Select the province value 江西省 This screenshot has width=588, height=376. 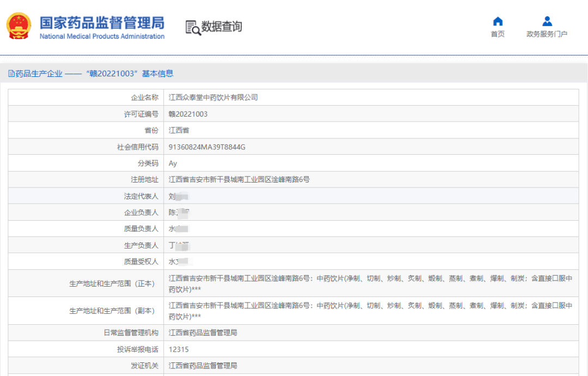179,130
